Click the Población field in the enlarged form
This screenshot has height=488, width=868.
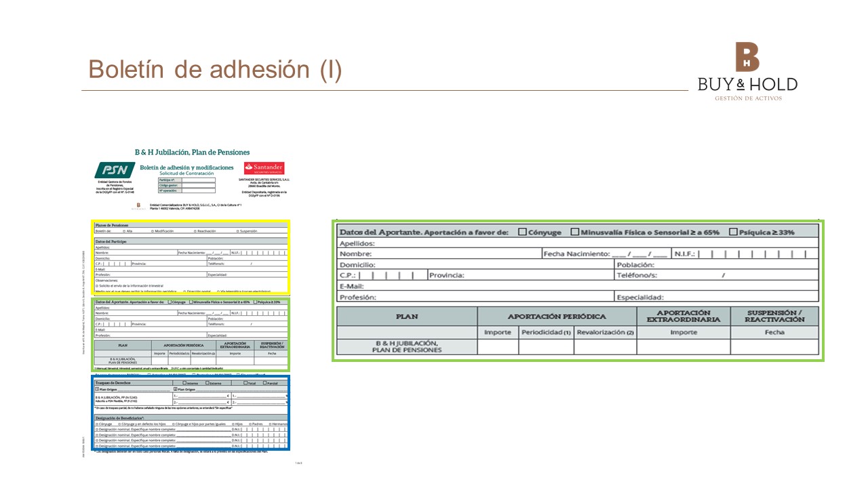coord(717,265)
